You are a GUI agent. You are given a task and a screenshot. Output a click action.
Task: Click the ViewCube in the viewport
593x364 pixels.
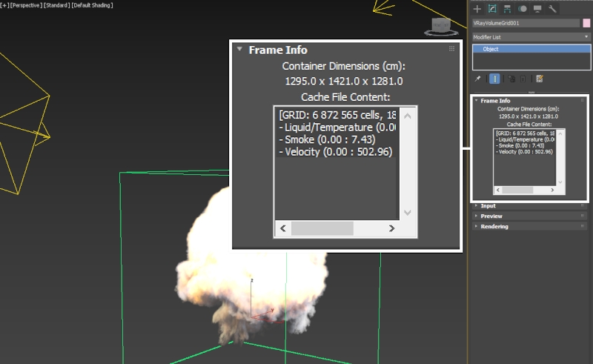point(441,27)
